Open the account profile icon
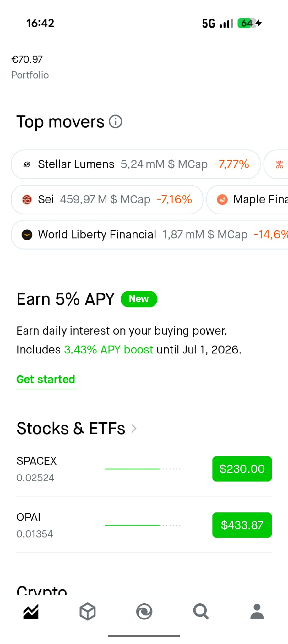 tap(257, 612)
